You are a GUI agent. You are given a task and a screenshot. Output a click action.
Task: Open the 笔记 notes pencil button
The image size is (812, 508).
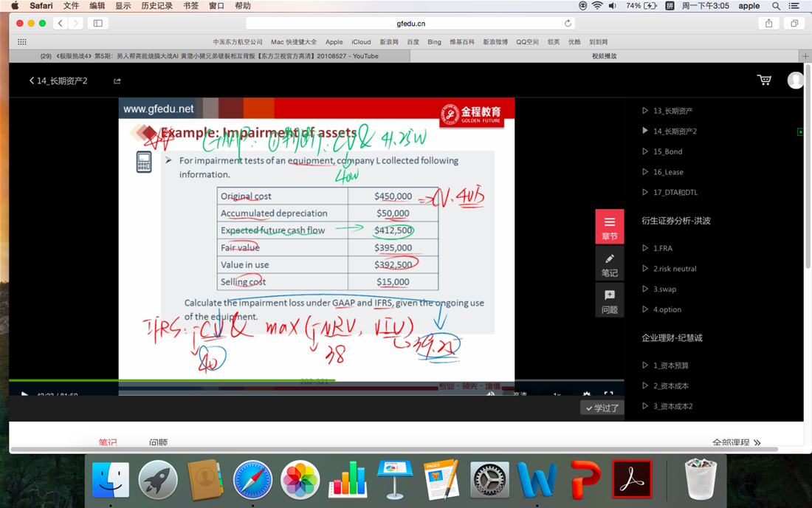[609, 264]
